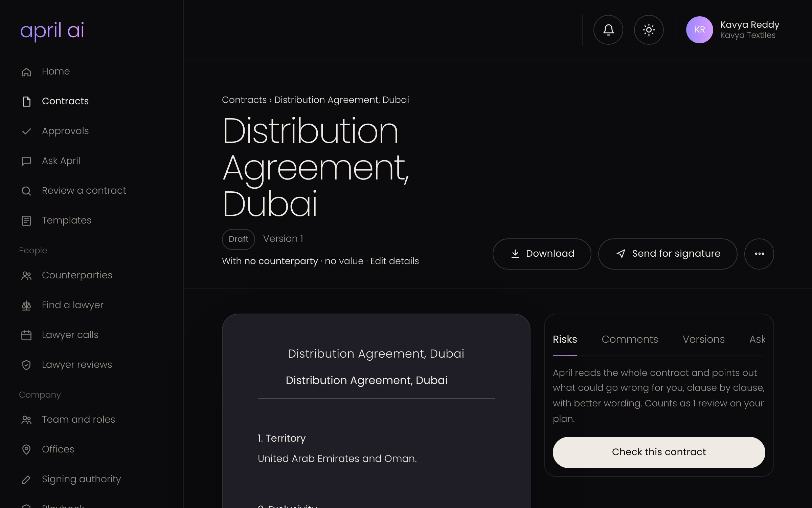Click the Signing authority pen icon
Image resolution: width=812 pixels, height=508 pixels.
[x=26, y=479]
